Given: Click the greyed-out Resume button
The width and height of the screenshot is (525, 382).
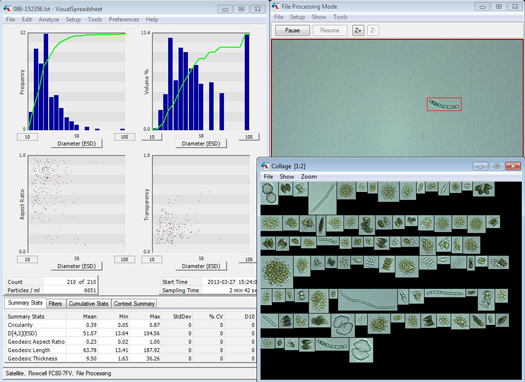Looking at the screenshot, I should coord(330,30).
